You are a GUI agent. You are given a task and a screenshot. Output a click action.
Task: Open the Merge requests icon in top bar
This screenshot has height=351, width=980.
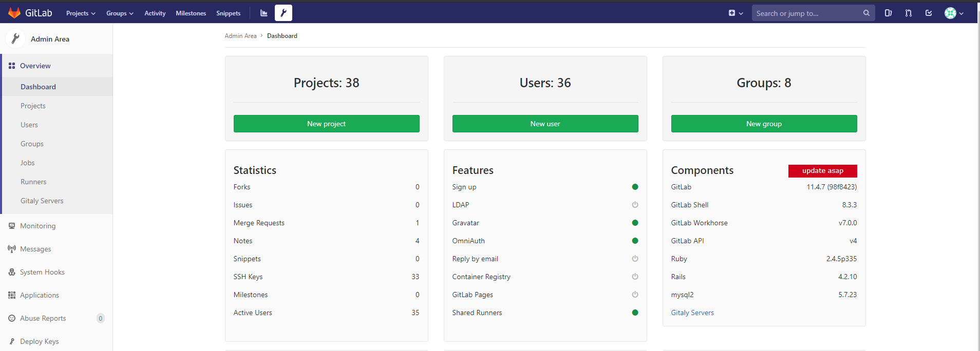click(x=909, y=13)
